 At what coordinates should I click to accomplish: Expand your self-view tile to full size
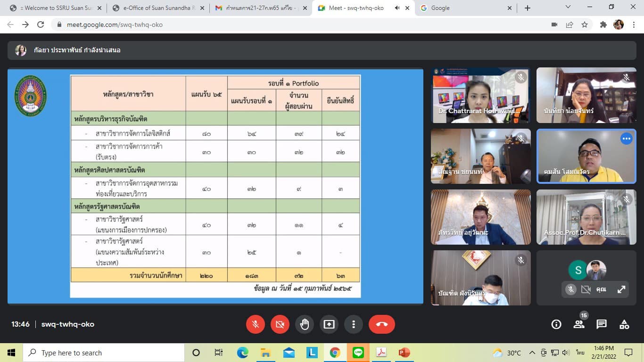621,289
